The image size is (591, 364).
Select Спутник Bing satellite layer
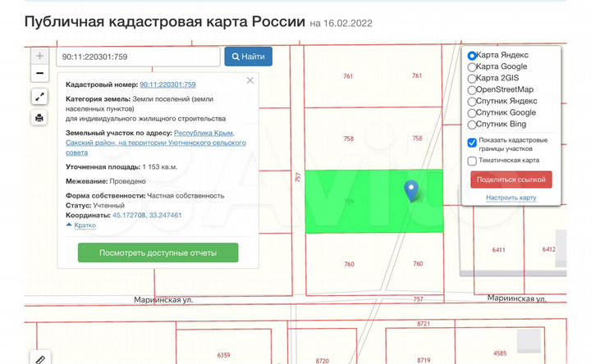coord(472,125)
